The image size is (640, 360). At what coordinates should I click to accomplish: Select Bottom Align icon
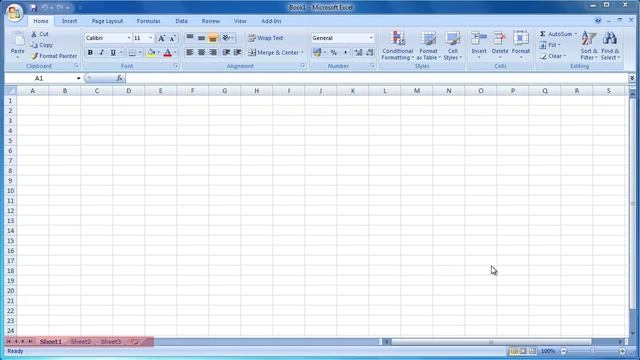tap(213, 38)
